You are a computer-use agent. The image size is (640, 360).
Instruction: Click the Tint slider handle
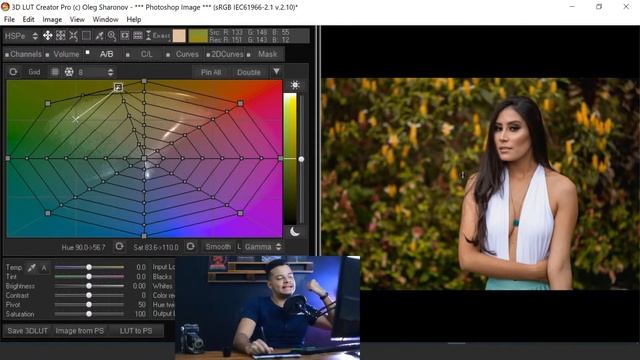coord(89,276)
